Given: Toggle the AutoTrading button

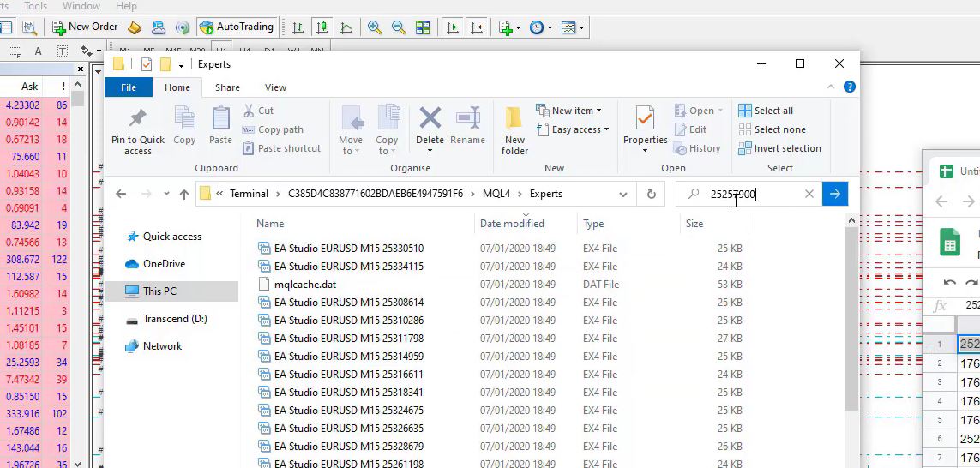Looking at the screenshot, I should (237, 27).
